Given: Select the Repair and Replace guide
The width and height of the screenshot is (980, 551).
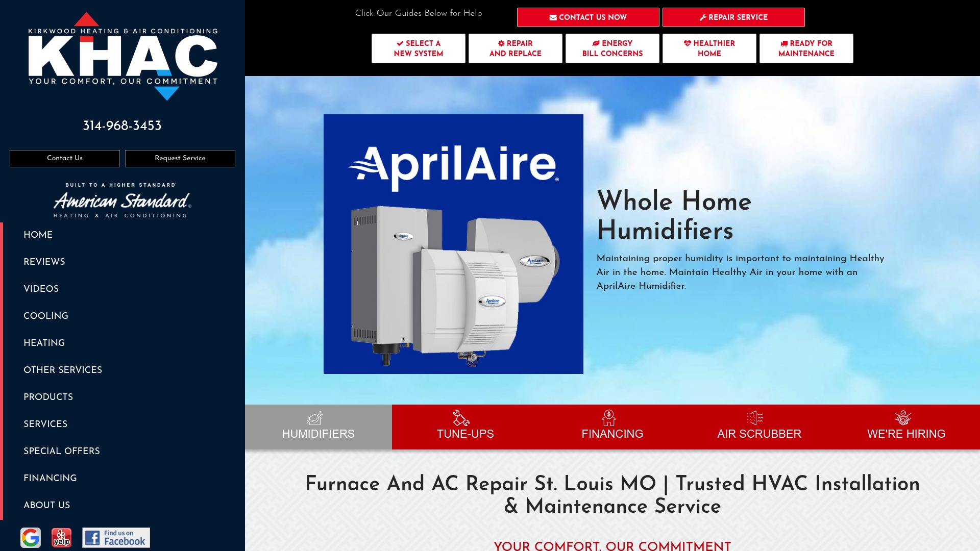Looking at the screenshot, I should click(516, 48).
